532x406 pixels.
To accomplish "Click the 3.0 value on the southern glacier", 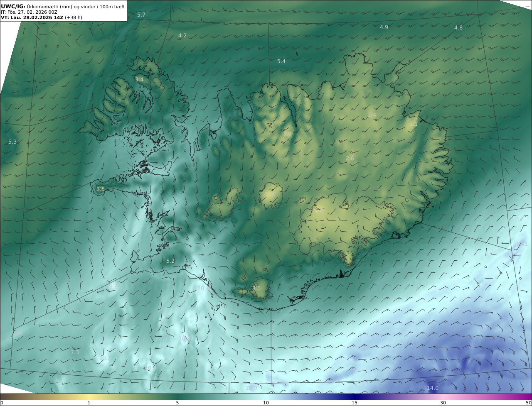I will (256, 288).
